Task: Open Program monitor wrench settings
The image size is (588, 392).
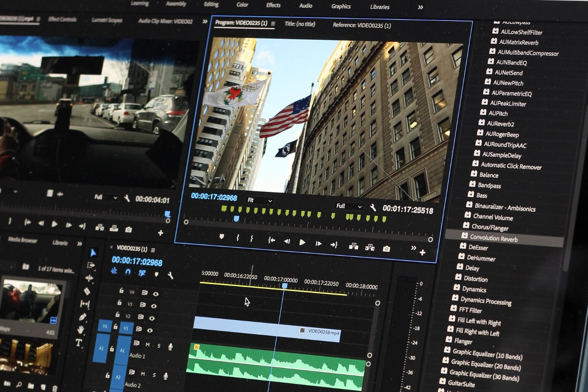Action: (373, 208)
